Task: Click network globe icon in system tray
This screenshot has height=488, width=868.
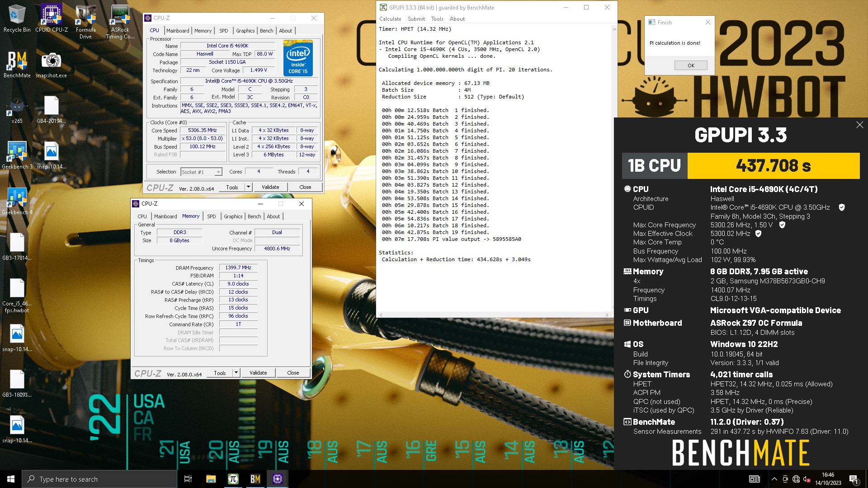Action: tap(796, 479)
